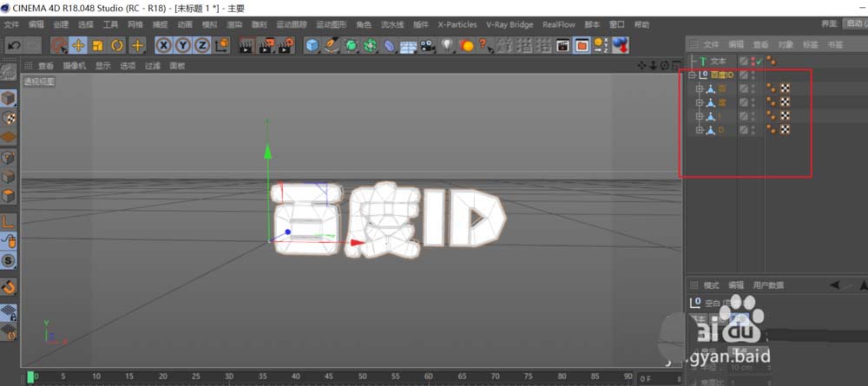Add a Cube primitive object
This screenshot has height=386, width=868.
point(312,45)
